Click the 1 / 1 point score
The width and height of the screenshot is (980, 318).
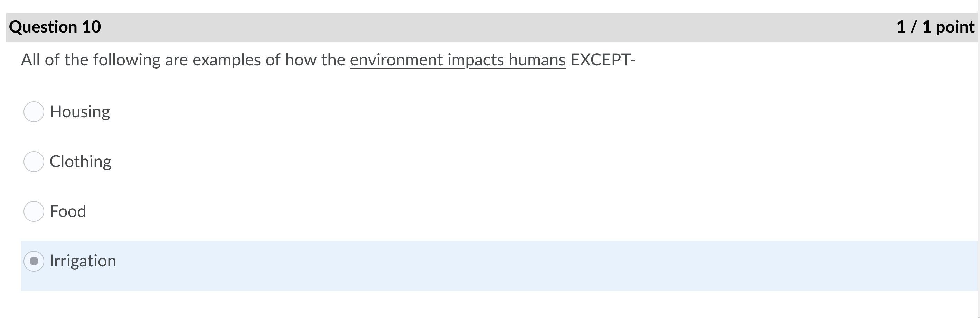(x=935, y=27)
